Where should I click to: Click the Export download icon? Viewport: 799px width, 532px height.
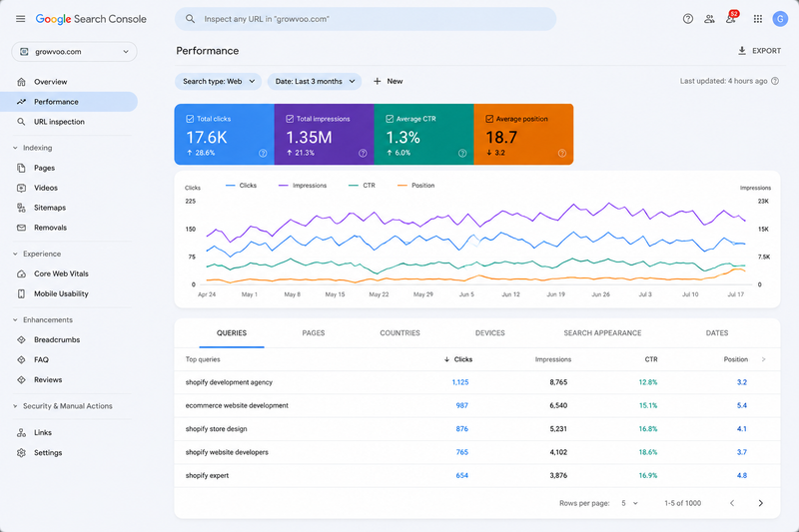click(742, 50)
